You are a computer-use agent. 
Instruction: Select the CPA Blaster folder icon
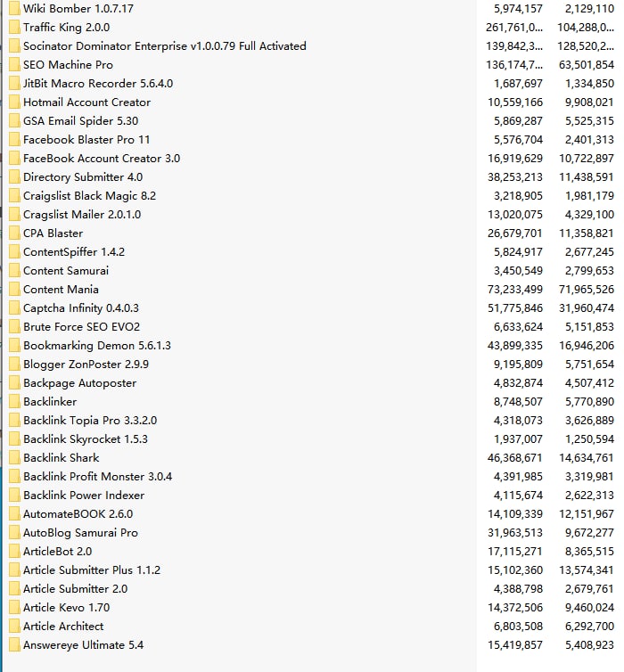[14, 233]
